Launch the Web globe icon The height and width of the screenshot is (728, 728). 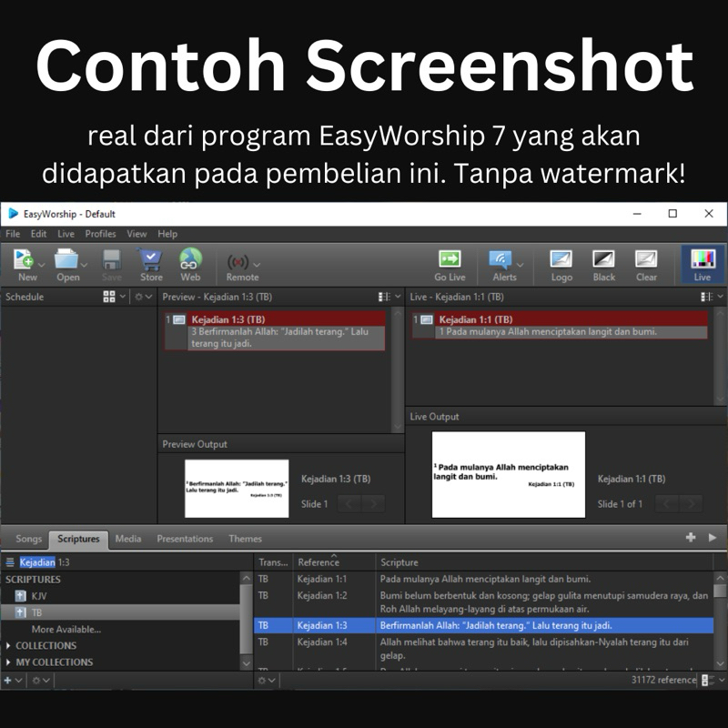[x=190, y=259]
